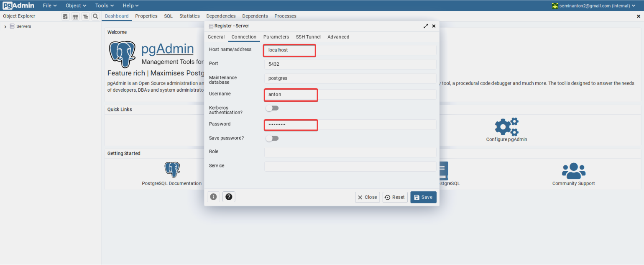This screenshot has width=644, height=265.
Task: Close the Register - Server dialog with X
Action: pos(434,26)
